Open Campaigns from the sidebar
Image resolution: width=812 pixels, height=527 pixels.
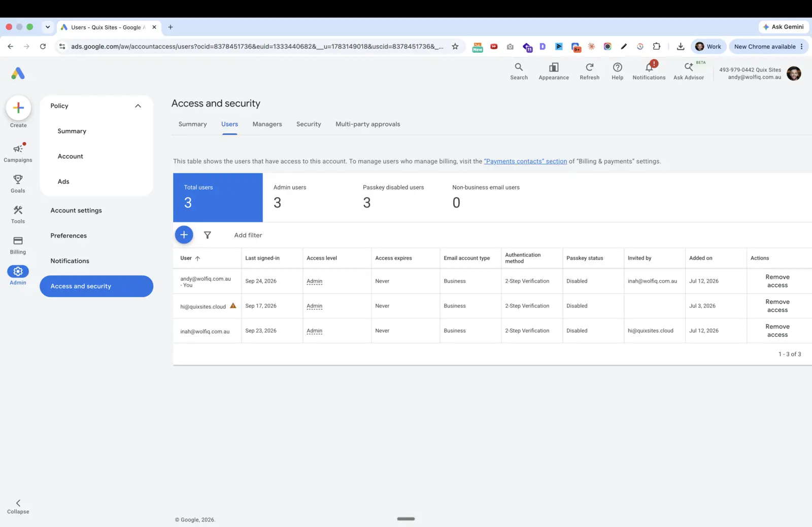[18, 153]
